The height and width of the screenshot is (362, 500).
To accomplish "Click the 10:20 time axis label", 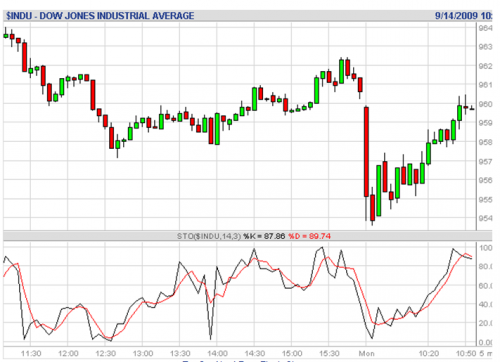I will click(x=429, y=353).
